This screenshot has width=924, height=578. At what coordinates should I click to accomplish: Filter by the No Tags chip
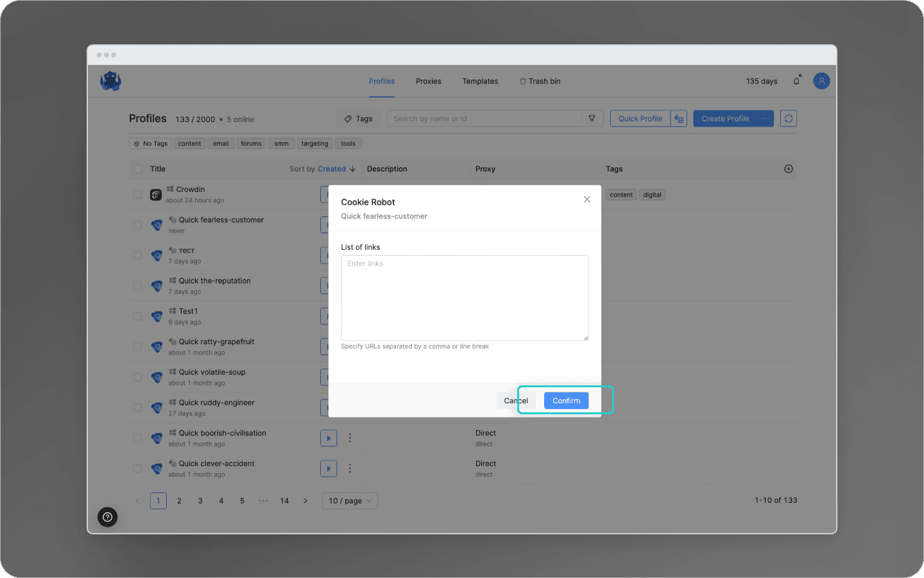151,144
